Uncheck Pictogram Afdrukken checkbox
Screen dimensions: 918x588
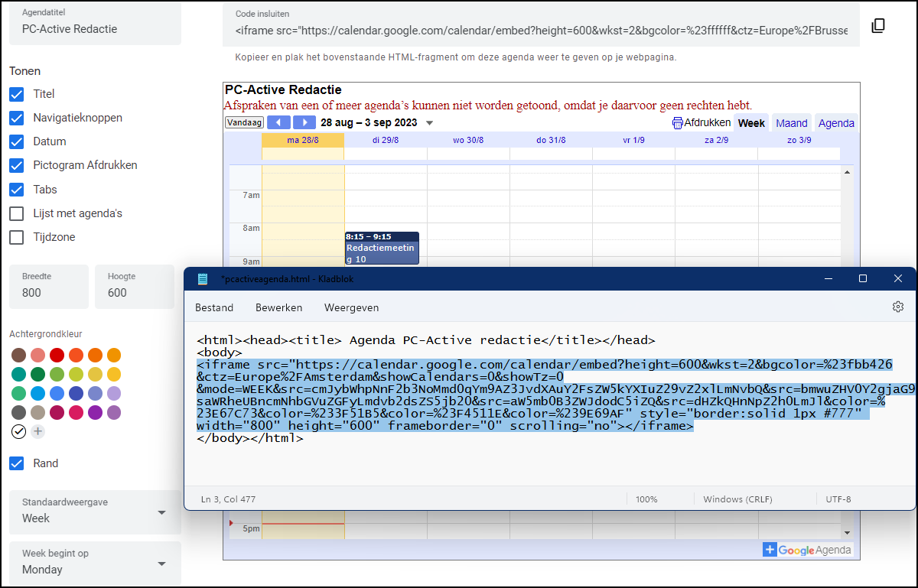point(17,165)
